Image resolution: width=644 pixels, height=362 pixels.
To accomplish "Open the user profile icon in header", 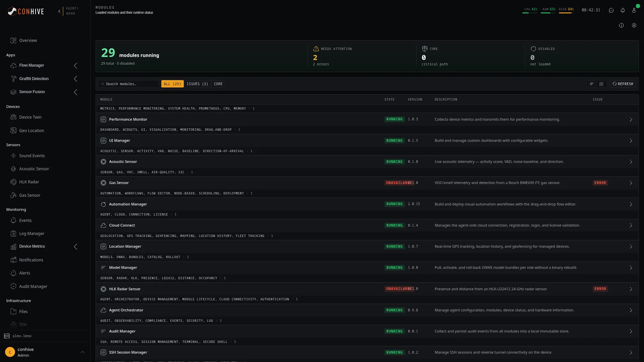I will (634, 10).
